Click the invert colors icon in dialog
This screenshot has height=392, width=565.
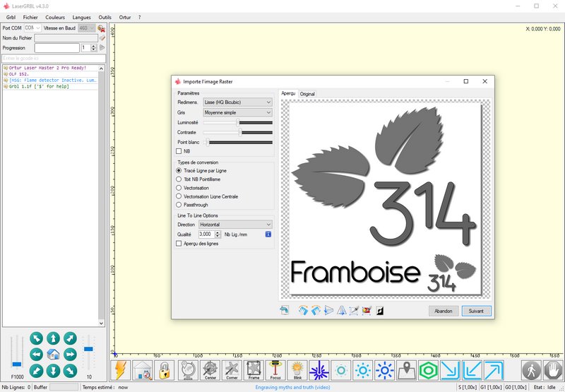380,310
